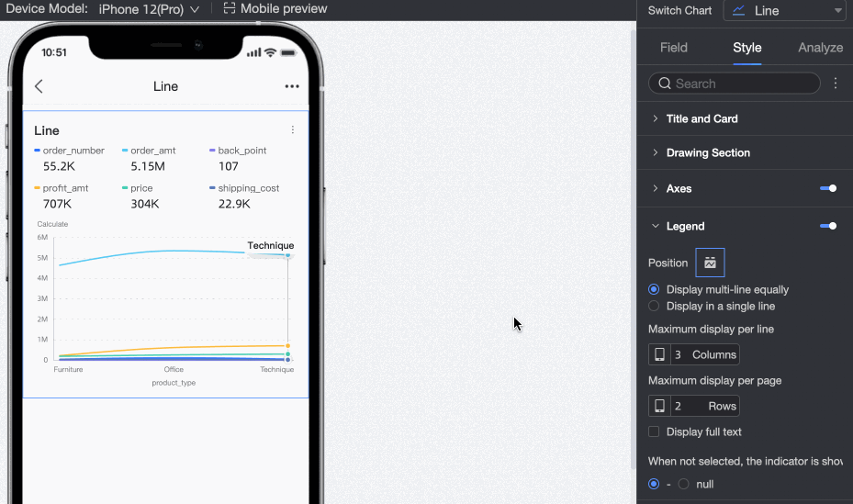This screenshot has height=504, width=853.
Task: Click the preview area vertical scrollbar
Action: point(633,250)
